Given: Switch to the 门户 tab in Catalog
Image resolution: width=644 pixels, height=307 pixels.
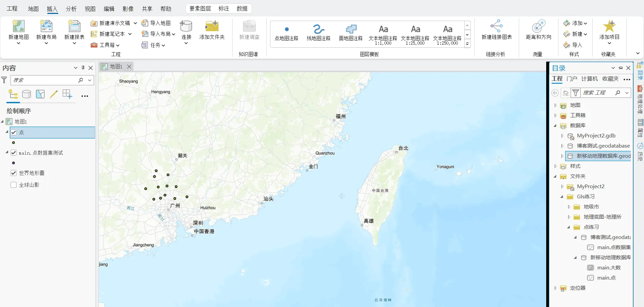Looking at the screenshot, I should coord(572,79).
